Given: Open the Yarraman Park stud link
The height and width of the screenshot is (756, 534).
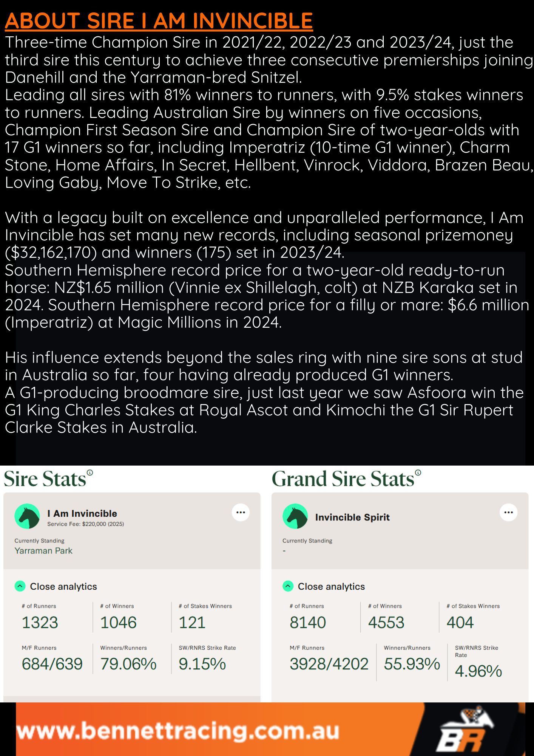Looking at the screenshot, I should click(43, 551).
